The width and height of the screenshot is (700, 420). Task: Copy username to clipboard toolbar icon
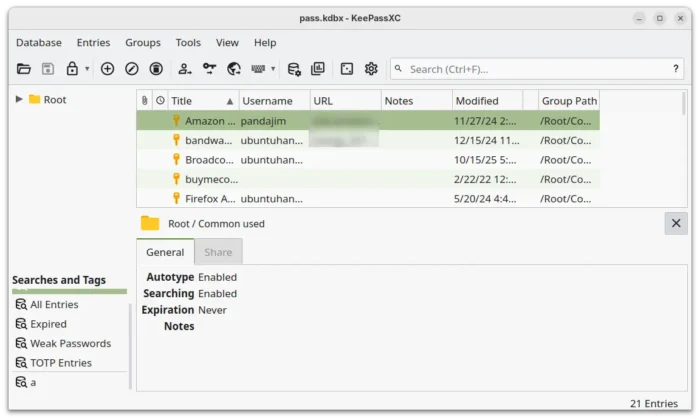coord(184,69)
